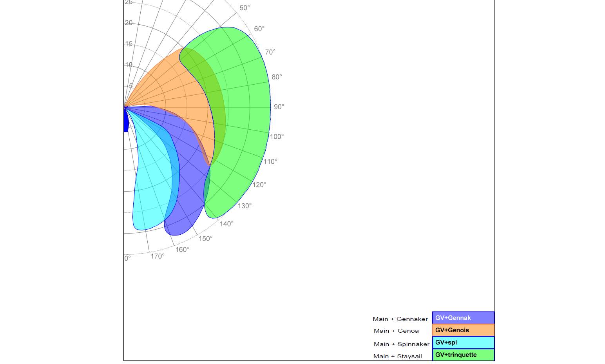Click the 150° angle label

(x=205, y=239)
